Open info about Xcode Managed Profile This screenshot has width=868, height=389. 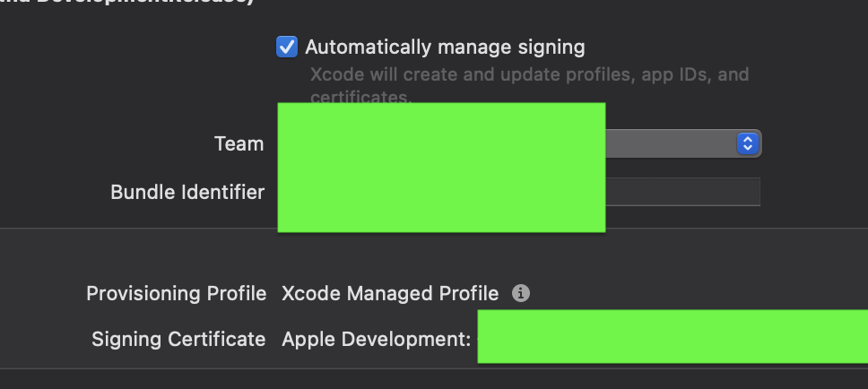click(x=520, y=293)
